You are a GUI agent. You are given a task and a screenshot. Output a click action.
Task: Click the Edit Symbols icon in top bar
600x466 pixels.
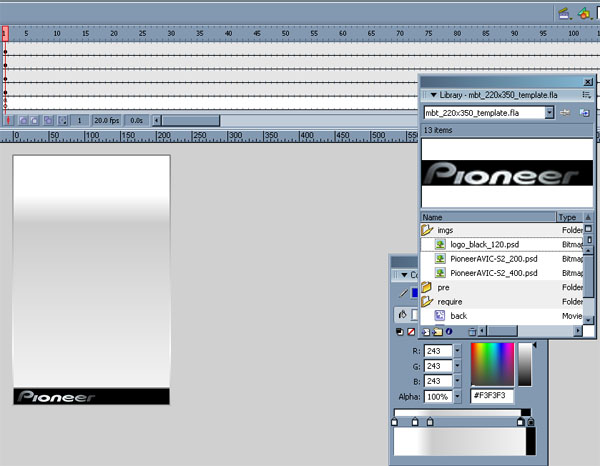click(x=584, y=14)
